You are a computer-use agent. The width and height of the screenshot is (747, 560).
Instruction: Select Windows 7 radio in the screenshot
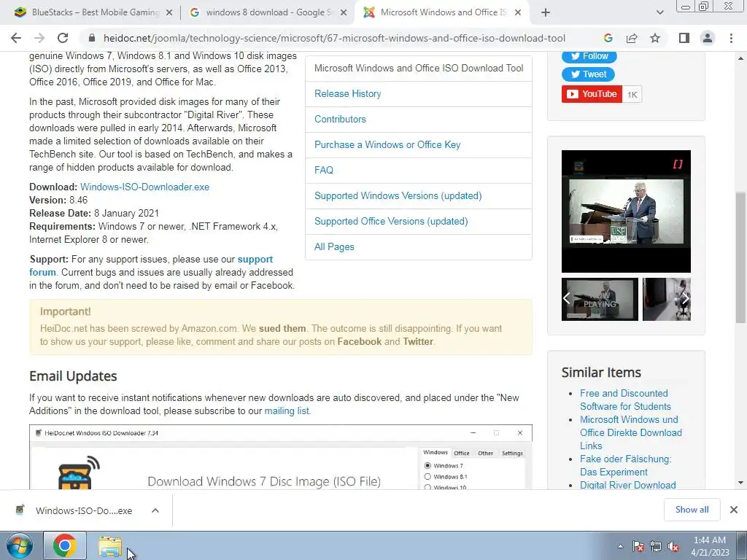(427, 466)
